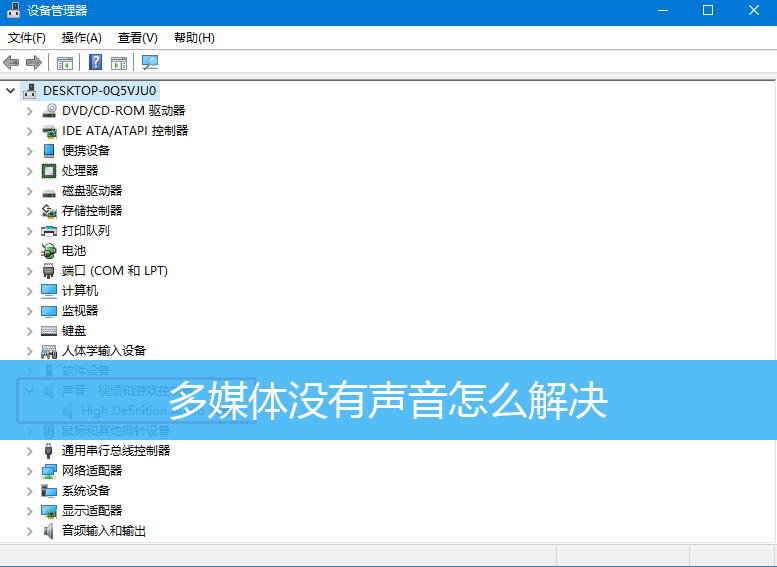This screenshot has height=567, width=777.
Task: Click the blue help toolbar icon
Action: point(95,63)
